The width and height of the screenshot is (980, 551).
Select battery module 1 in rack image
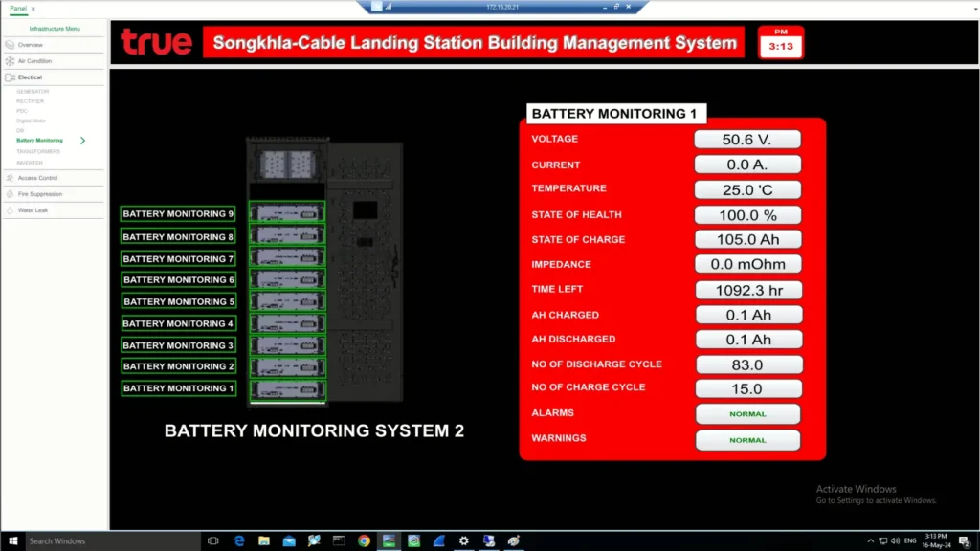click(287, 390)
